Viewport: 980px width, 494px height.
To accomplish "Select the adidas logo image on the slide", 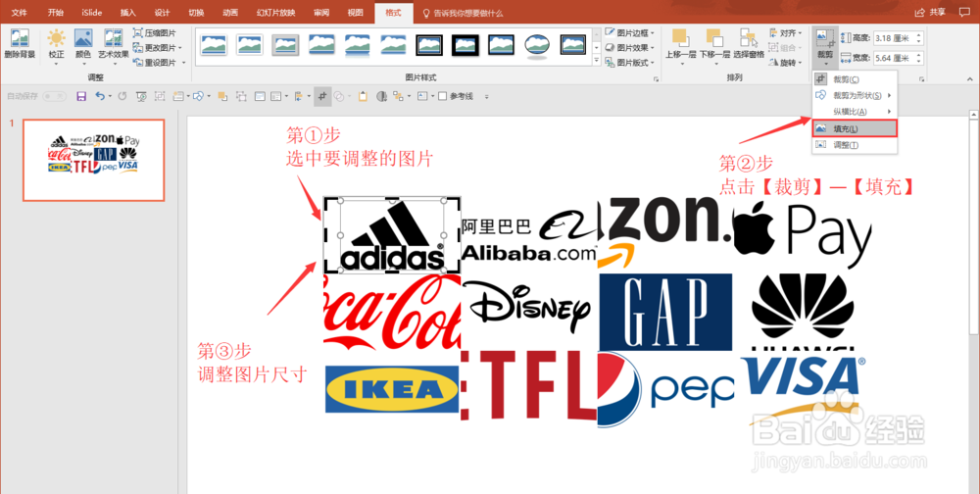I will 392,235.
